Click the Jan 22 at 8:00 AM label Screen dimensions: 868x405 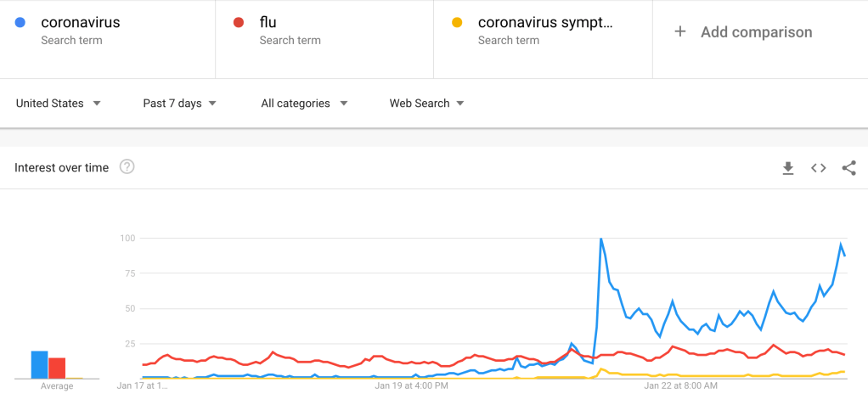click(680, 385)
